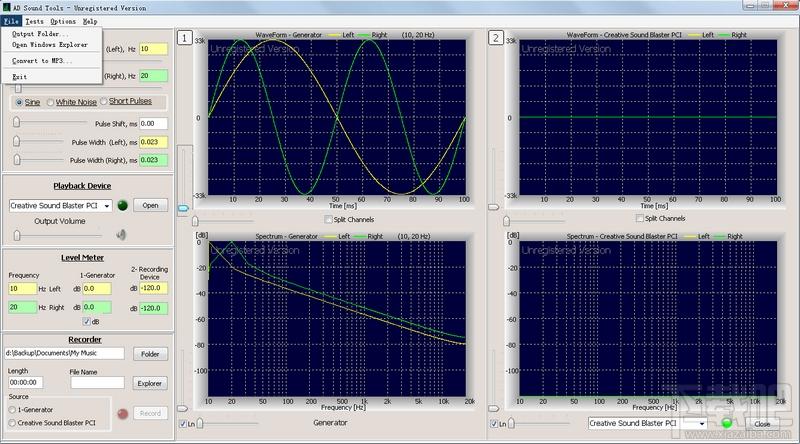Select the Sine waveform option
Screen dimensions: 800x444
coord(19,103)
